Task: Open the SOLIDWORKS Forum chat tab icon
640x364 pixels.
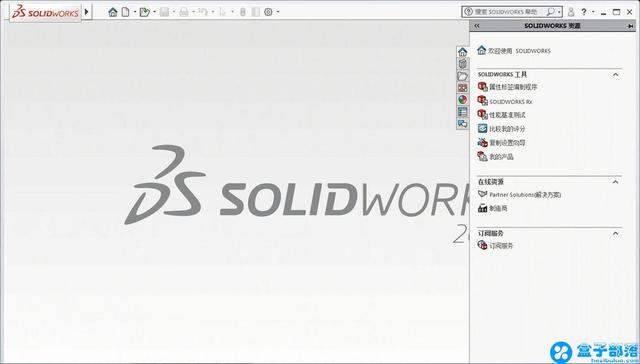Action: tap(462, 124)
